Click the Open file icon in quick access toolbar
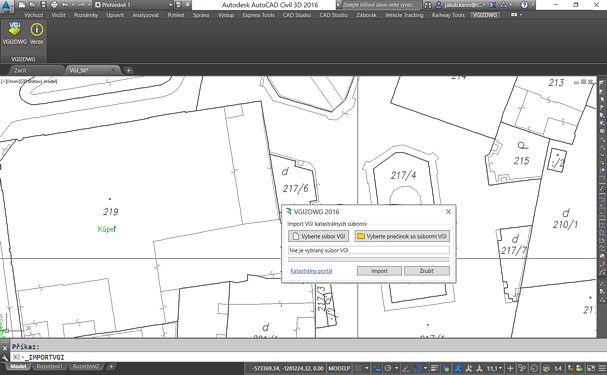This screenshot has width=607, height=375. (x=33, y=5)
